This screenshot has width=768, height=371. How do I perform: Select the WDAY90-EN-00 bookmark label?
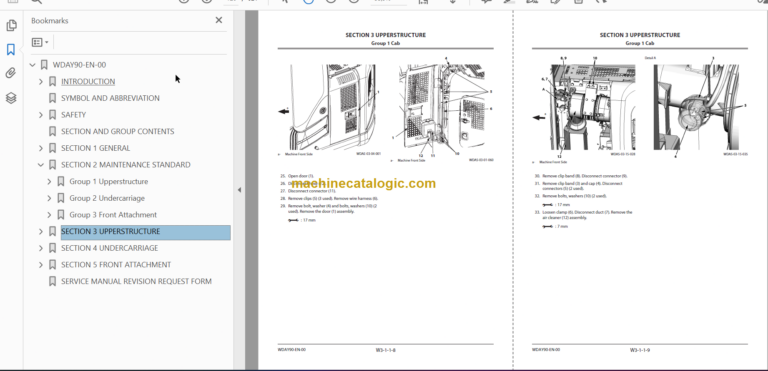(x=79, y=65)
